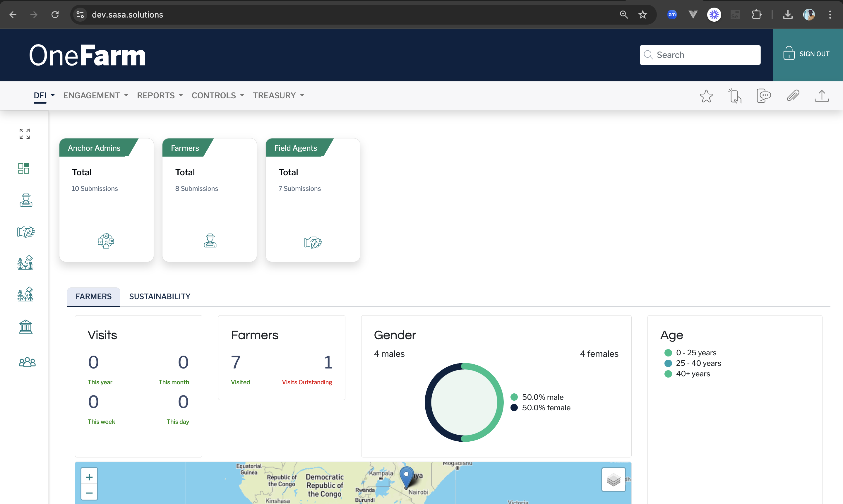This screenshot has height=504, width=843.
Task: Open the Chrome three-dot menu
Action: [830, 15]
